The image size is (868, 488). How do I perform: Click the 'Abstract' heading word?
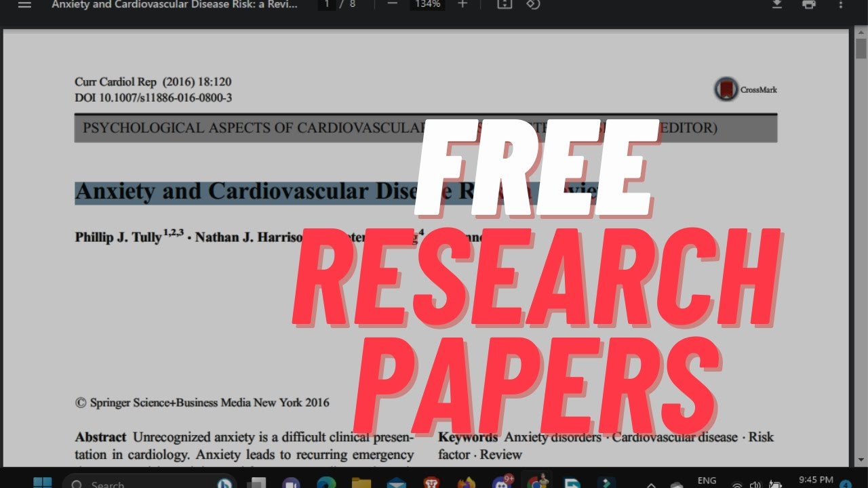click(100, 437)
